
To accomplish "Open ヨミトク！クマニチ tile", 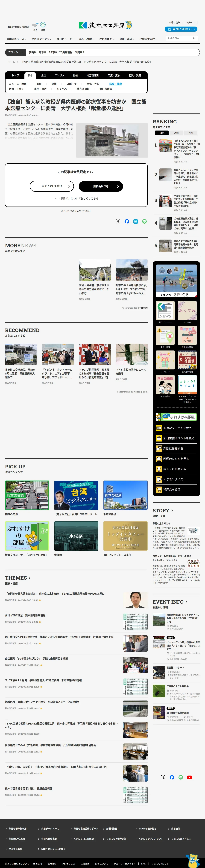I will click(187, 385).
